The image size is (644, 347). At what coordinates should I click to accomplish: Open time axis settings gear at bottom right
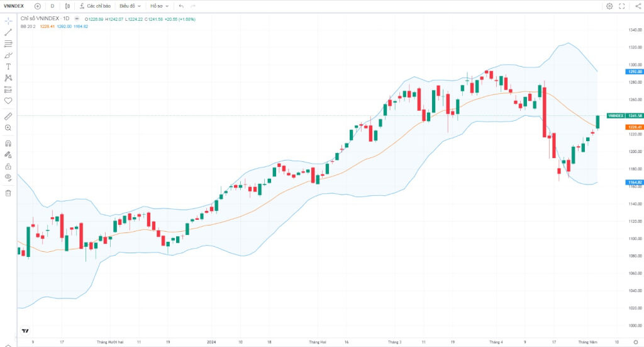click(636, 342)
